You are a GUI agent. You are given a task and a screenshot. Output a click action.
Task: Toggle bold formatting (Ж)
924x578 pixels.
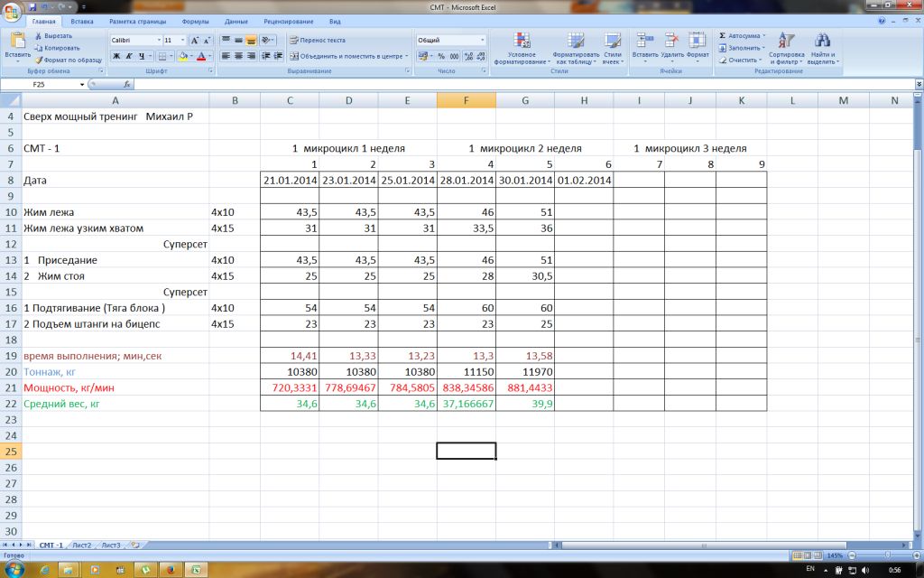point(116,56)
